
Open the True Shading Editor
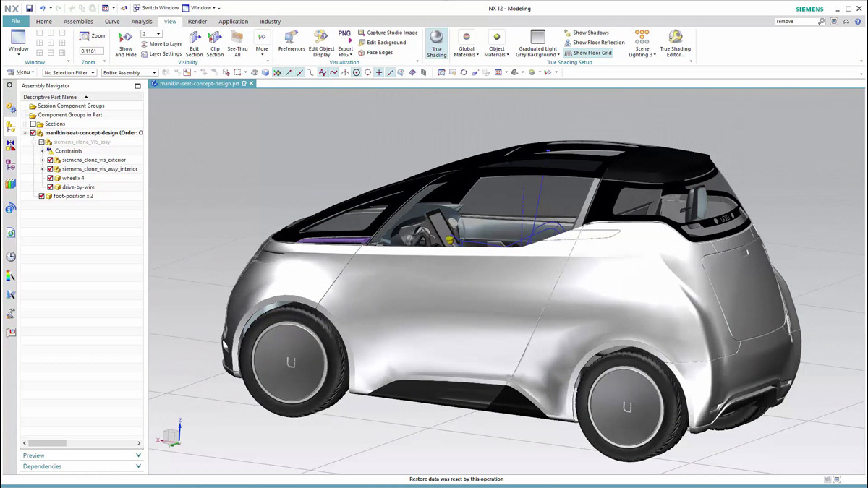click(675, 43)
